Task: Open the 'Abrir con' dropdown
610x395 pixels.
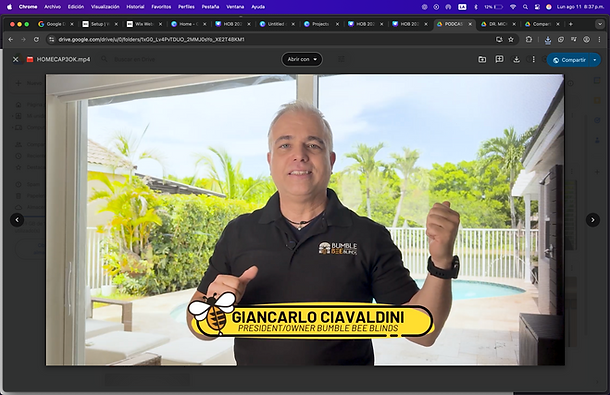Action: pos(302,59)
